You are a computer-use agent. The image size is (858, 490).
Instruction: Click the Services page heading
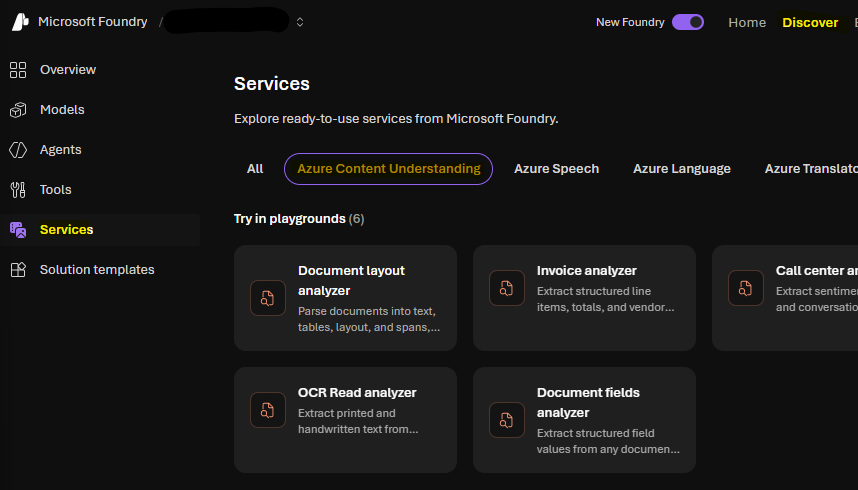(272, 84)
